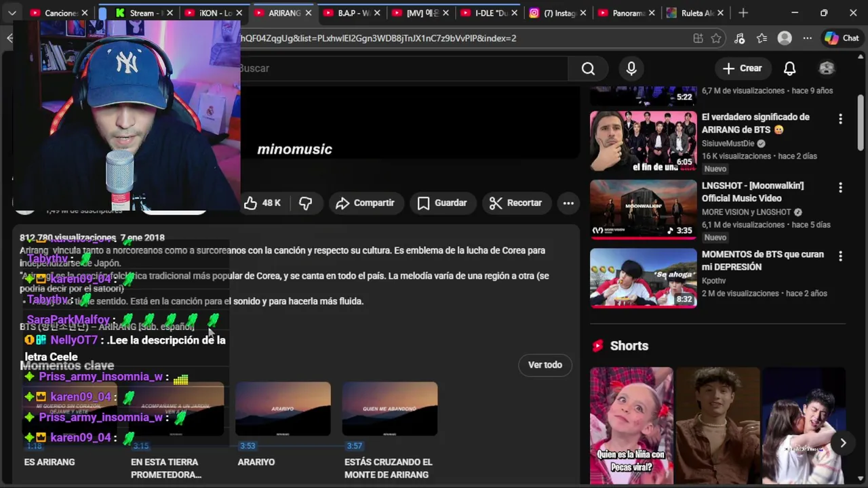868x488 pixels.
Task: Click Ver todo for key moments
Action: click(x=545, y=365)
